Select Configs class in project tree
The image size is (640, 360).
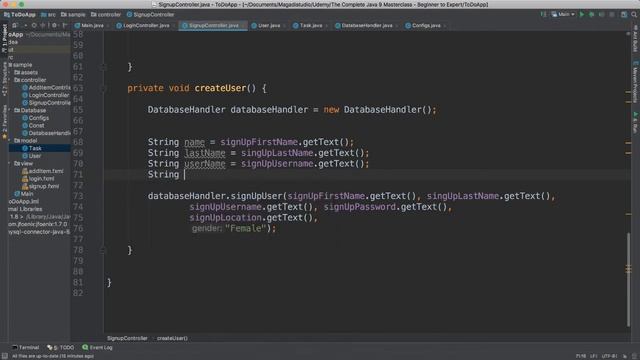click(x=36, y=118)
